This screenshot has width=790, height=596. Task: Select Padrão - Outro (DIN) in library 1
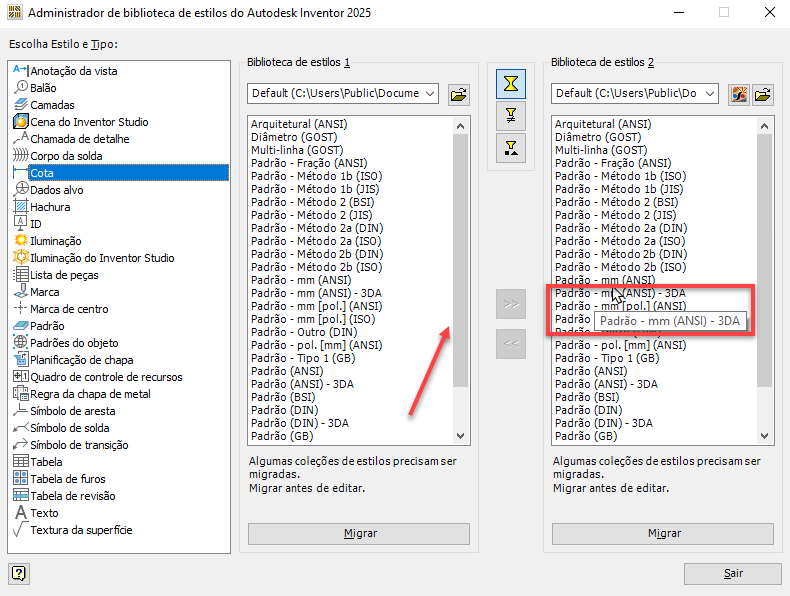pos(304,332)
